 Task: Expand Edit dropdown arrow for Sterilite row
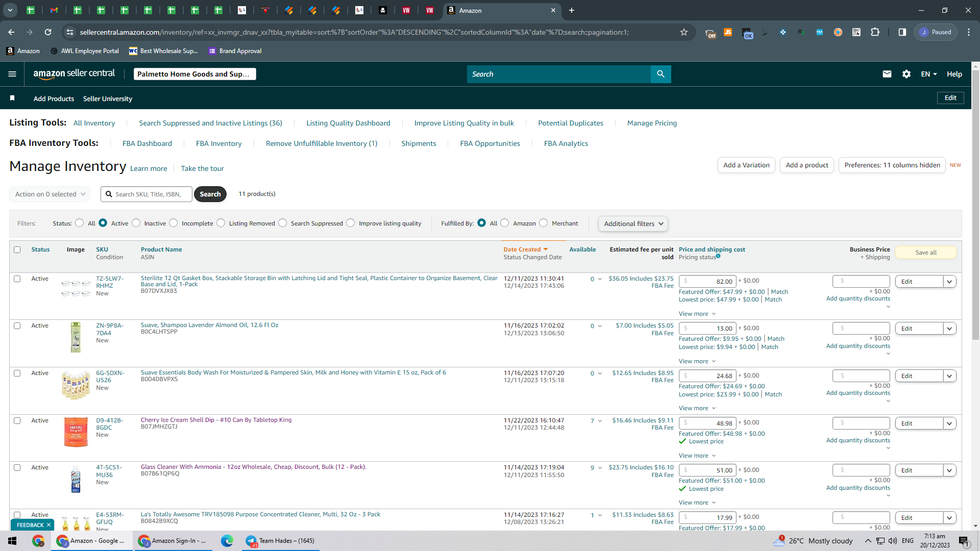coord(950,282)
